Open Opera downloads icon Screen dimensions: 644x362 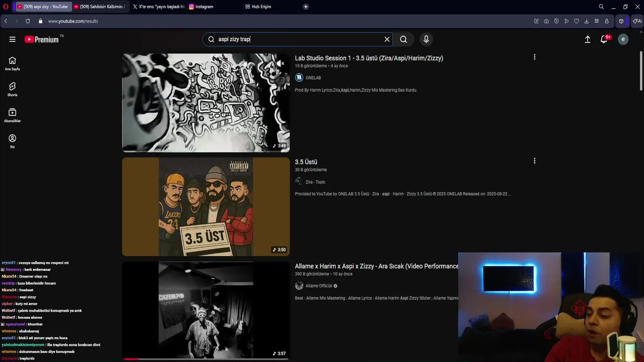[x=587, y=21]
